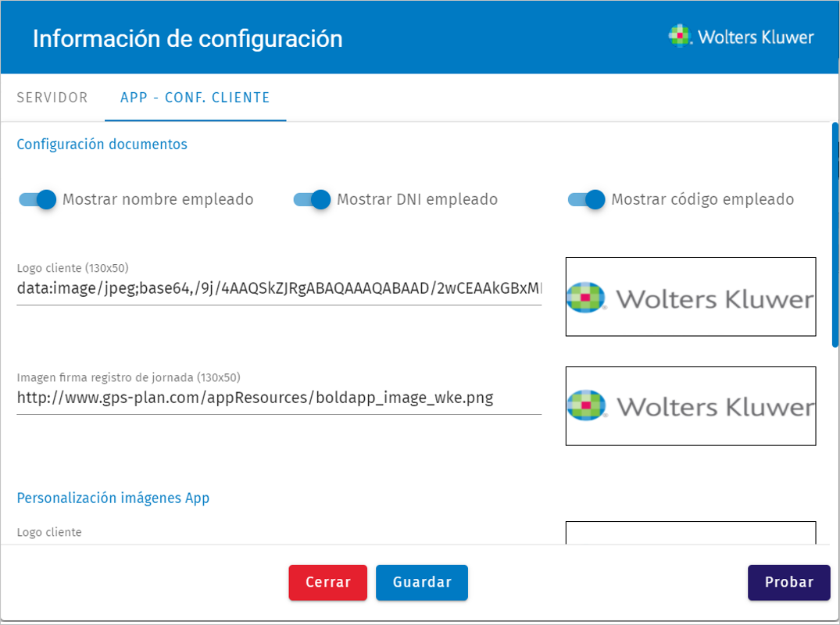Toggle Mostrar nombre empleado switch
This screenshot has height=625, width=840.
coord(38,199)
